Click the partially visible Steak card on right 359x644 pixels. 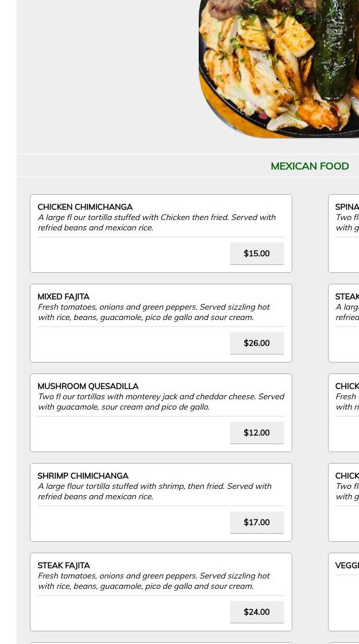(x=345, y=323)
